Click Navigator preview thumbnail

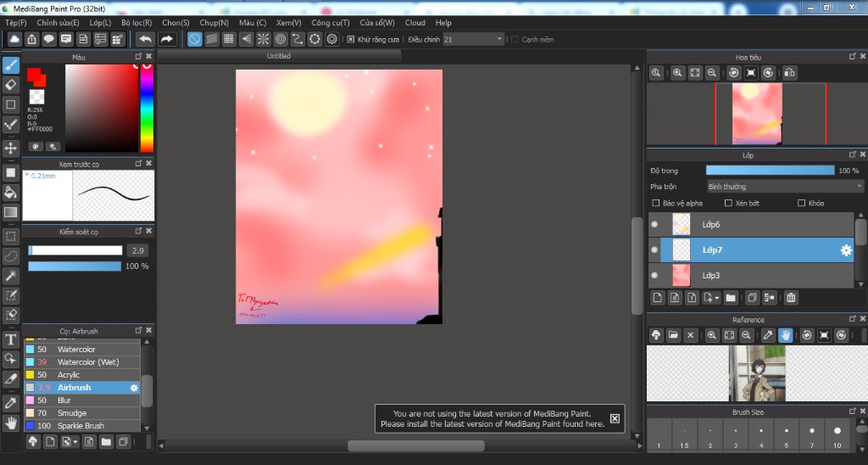tap(757, 114)
